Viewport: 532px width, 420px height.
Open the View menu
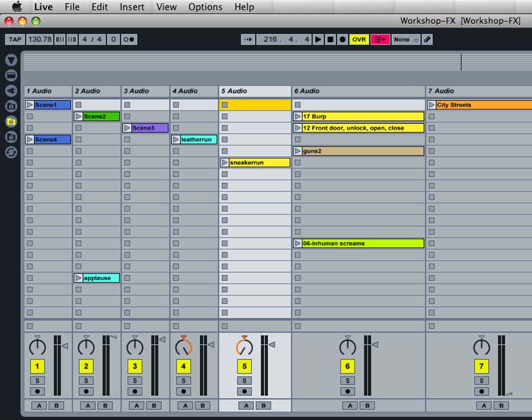(166, 7)
